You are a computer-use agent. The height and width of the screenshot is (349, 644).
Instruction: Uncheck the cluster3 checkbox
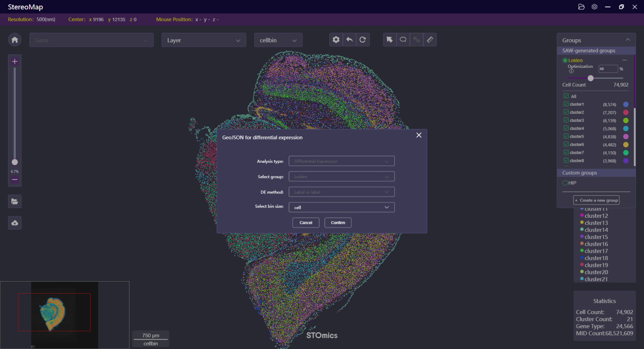coord(566,120)
